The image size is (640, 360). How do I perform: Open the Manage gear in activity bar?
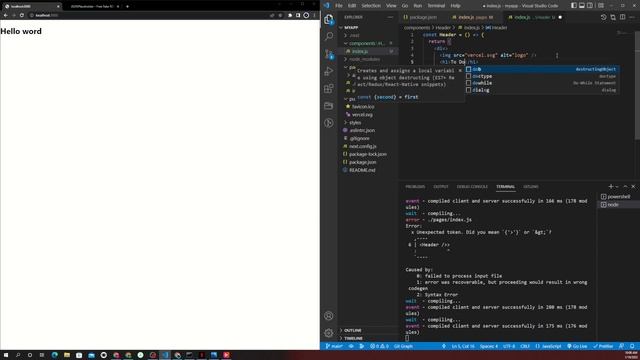[x=329, y=333]
